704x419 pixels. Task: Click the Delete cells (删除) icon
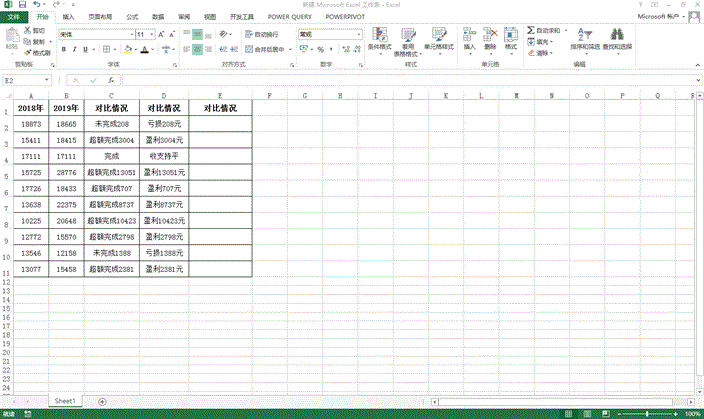490,40
